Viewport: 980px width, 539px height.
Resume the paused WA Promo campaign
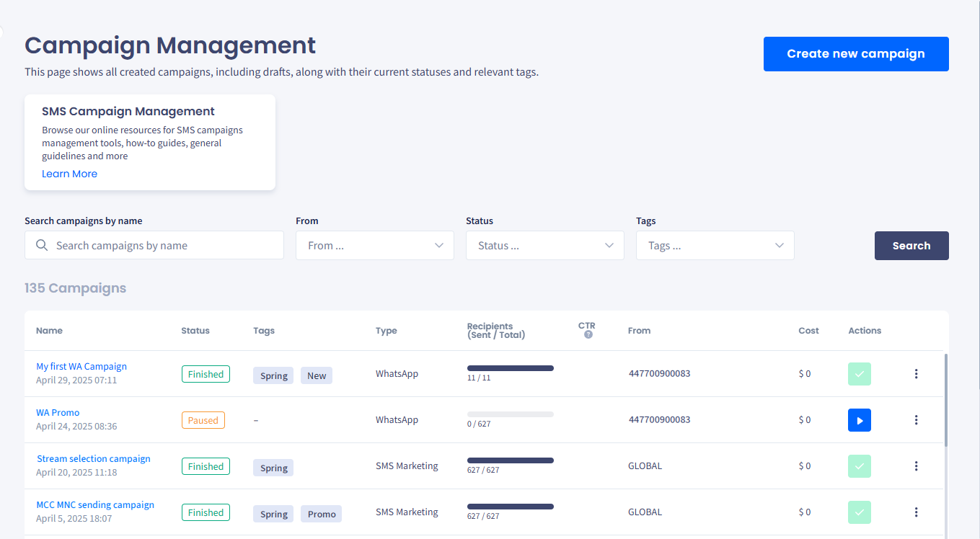coord(860,420)
